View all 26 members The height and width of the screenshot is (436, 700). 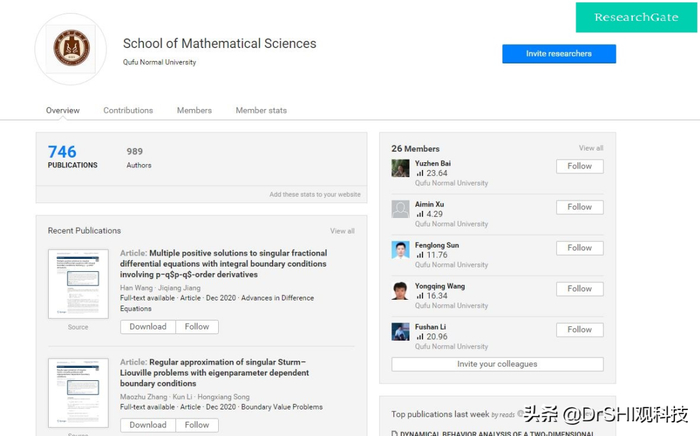(x=591, y=148)
